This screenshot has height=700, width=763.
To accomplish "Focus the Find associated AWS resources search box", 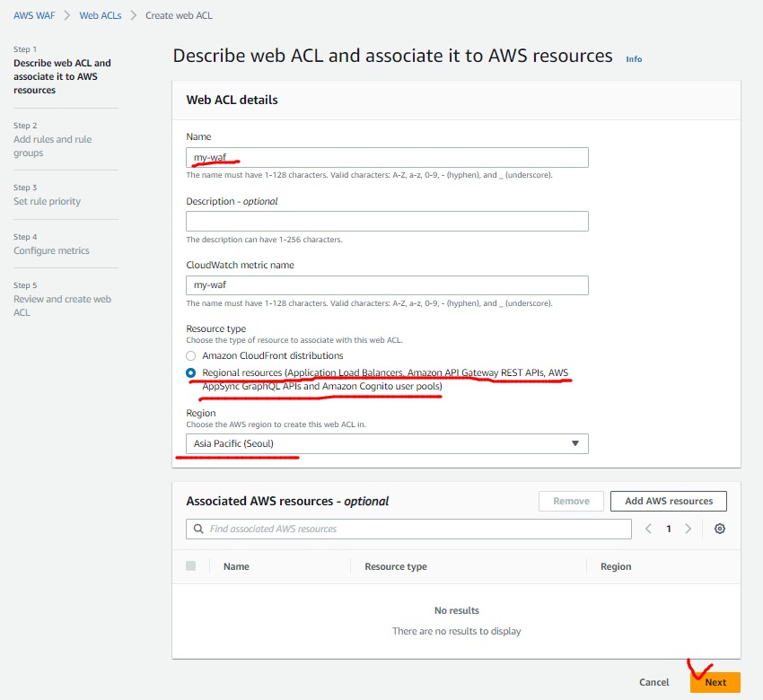I will click(408, 529).
